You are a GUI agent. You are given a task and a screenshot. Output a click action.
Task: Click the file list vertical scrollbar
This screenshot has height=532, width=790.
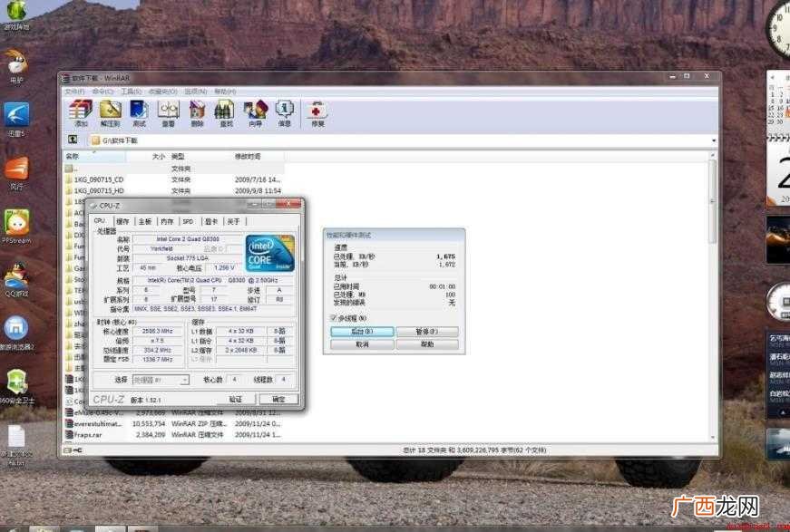pos(712,297)
